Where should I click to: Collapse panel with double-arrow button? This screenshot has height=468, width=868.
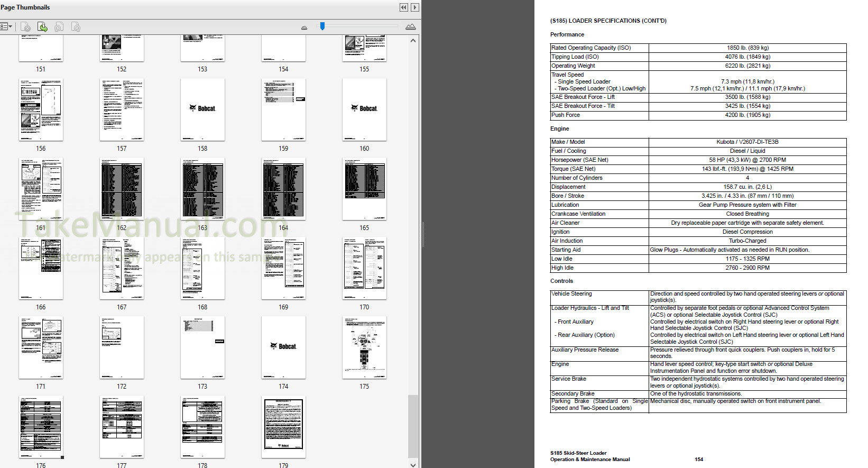tap(403, 7)
